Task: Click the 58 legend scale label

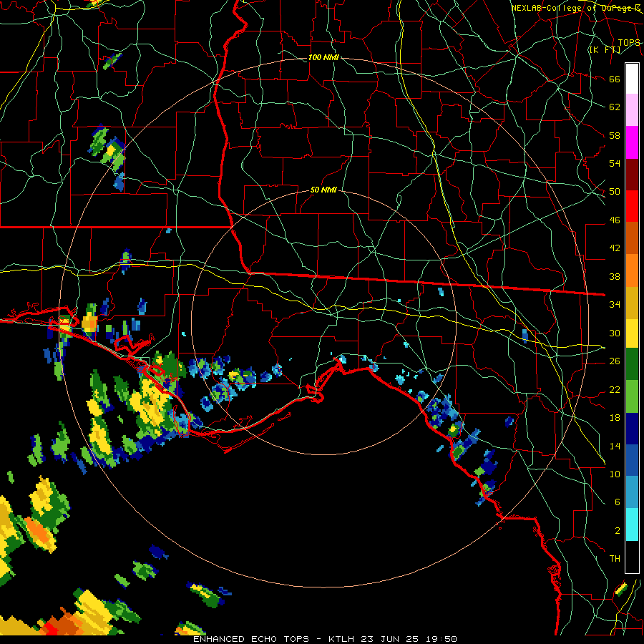Action: [x=615, y=135]
